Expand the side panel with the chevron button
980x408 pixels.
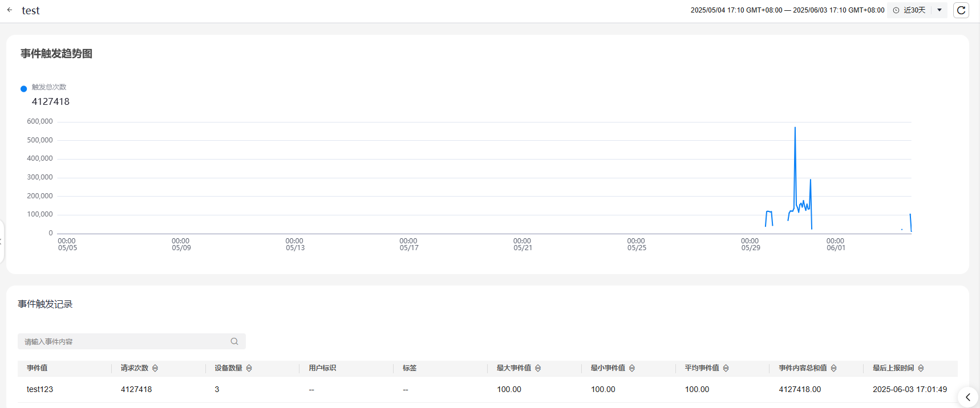968,397
